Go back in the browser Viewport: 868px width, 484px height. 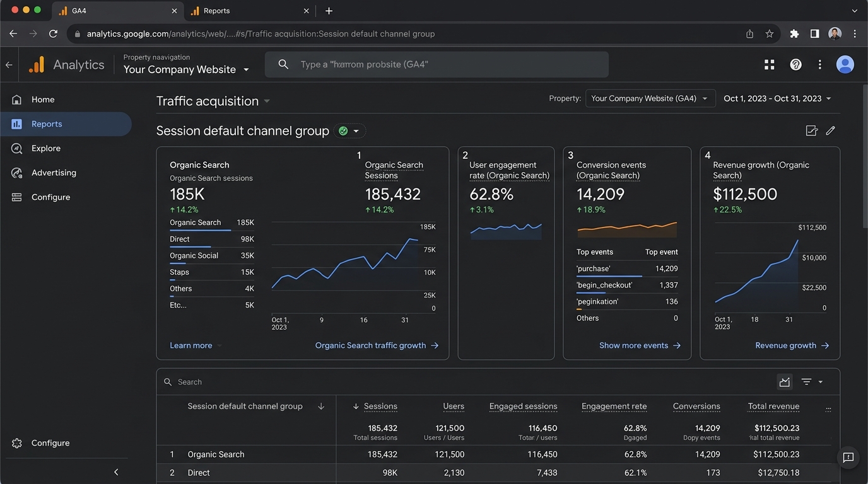click(13, 34)
